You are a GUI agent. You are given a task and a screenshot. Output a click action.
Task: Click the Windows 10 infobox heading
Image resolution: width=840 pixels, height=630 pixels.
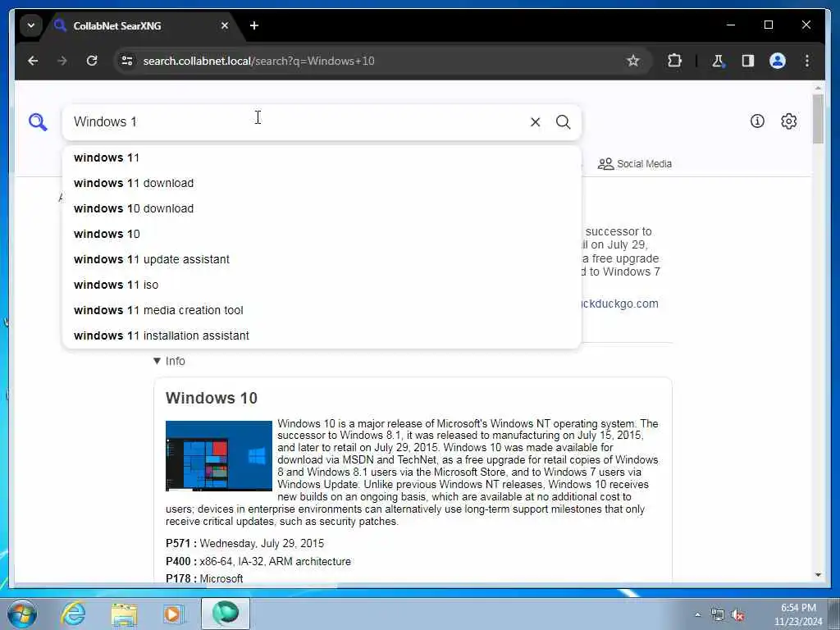coord(212,398)
